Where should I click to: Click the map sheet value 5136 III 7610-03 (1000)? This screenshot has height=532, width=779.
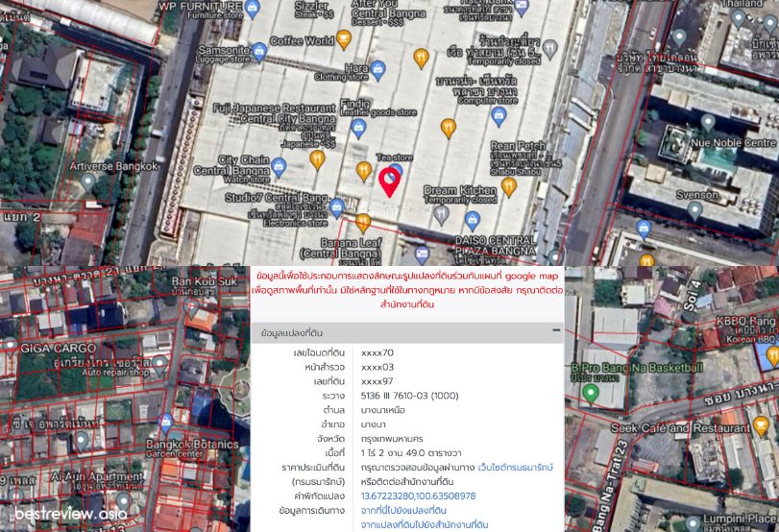click(409, 396)
